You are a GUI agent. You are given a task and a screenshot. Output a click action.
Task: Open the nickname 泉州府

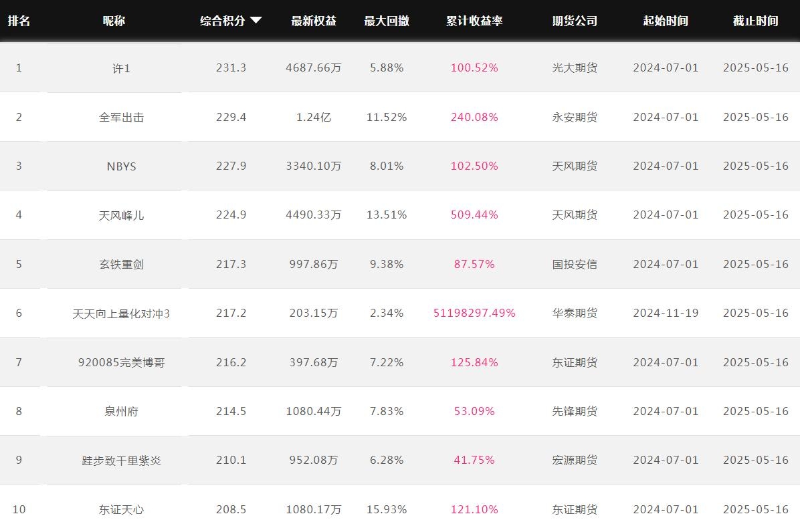point(122,411)
